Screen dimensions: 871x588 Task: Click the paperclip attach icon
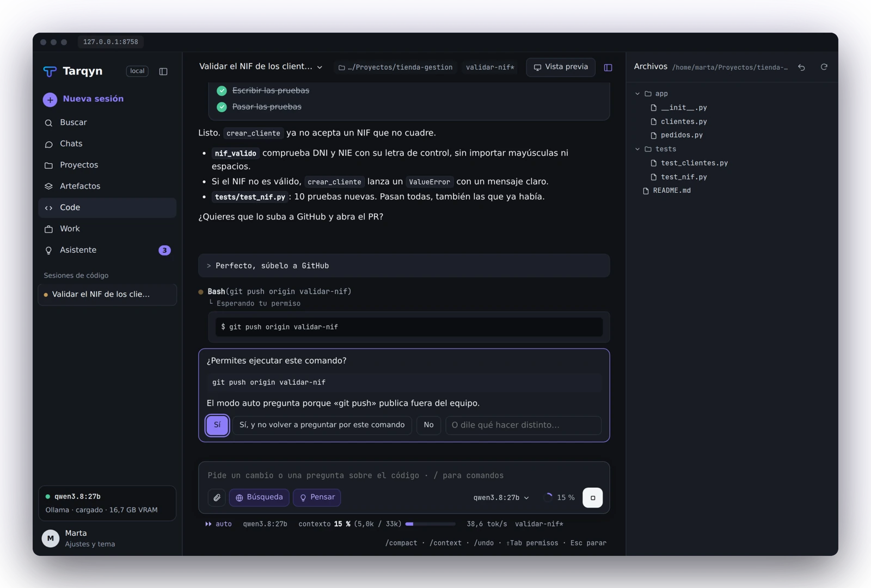click(x=217, y=498)
